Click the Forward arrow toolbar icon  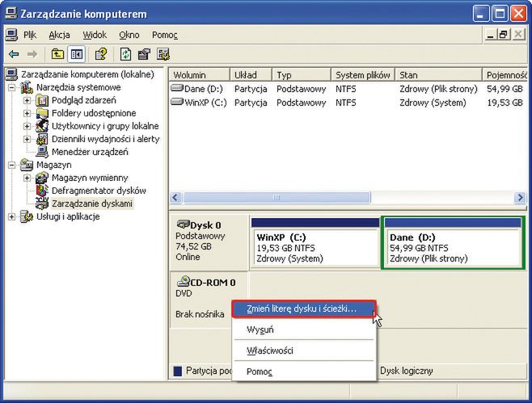click(32, 54)
